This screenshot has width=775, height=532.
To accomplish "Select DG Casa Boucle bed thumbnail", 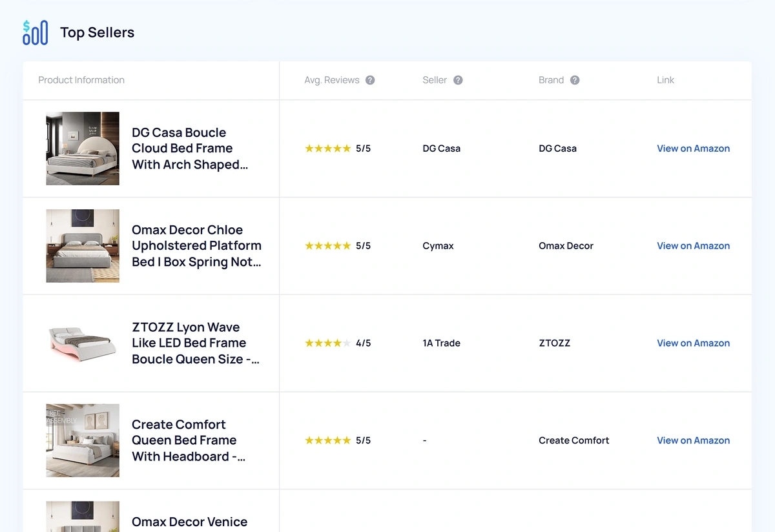I will pyautogui.click(x=83, y=148).
